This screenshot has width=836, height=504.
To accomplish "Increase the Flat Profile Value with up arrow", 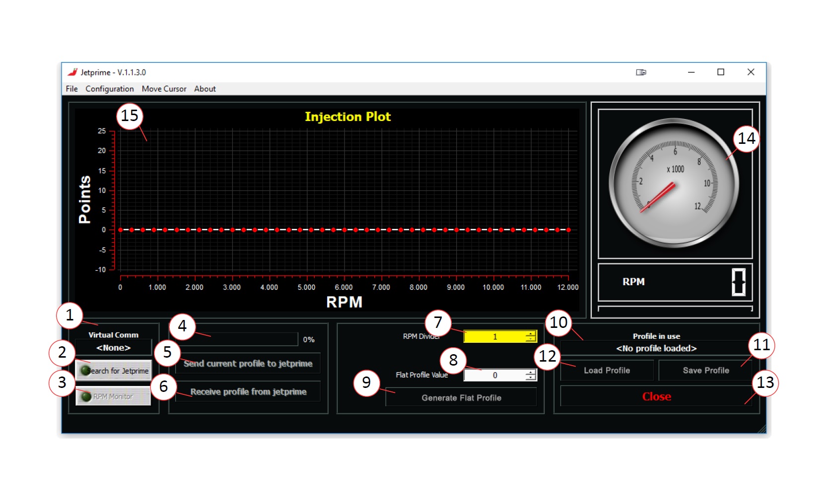I will (x=531, y=373).
